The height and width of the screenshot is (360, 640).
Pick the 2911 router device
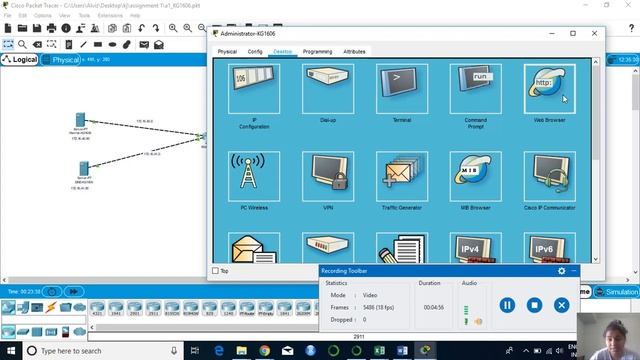(153, 308)
